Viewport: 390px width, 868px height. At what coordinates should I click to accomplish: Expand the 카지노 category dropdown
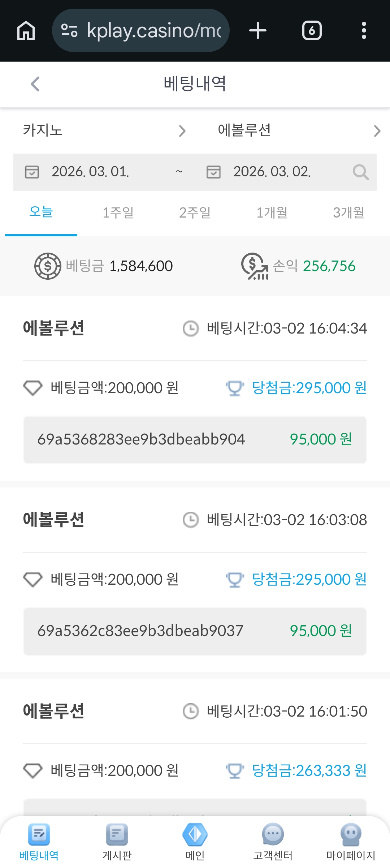104,130
